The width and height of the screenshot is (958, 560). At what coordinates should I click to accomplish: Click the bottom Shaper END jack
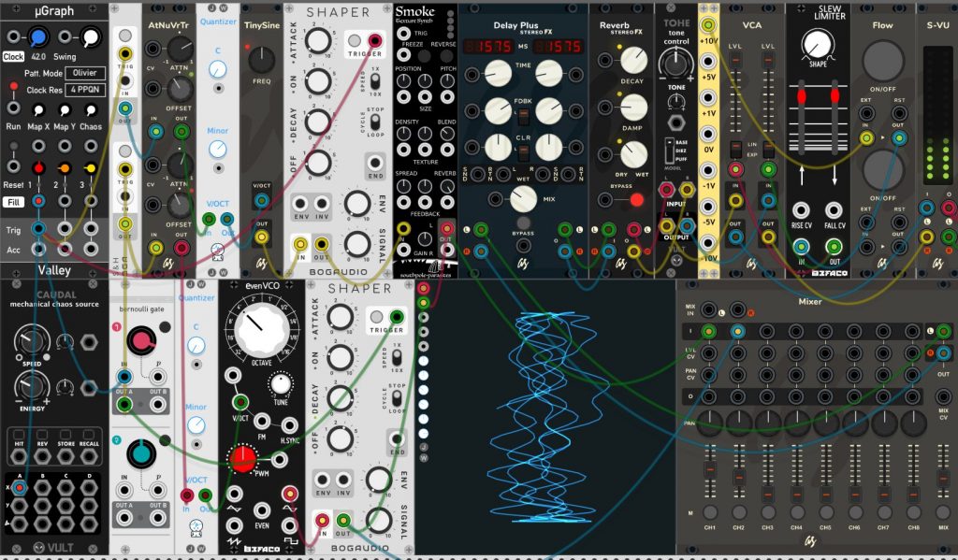(x=397, y=439)
